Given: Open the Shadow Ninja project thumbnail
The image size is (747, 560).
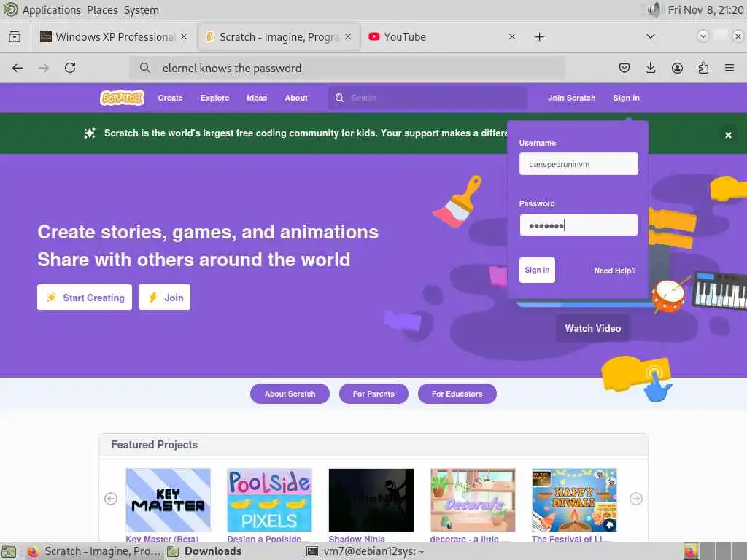Looking at the screenshot, I should coord(371,499).
